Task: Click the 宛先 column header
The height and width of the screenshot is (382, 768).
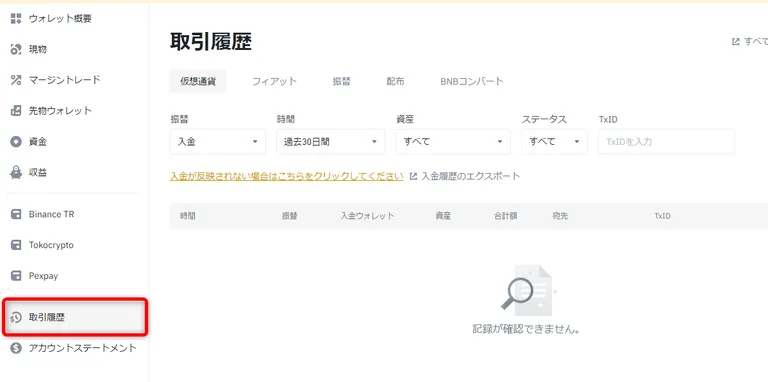Action: [560, 216]
